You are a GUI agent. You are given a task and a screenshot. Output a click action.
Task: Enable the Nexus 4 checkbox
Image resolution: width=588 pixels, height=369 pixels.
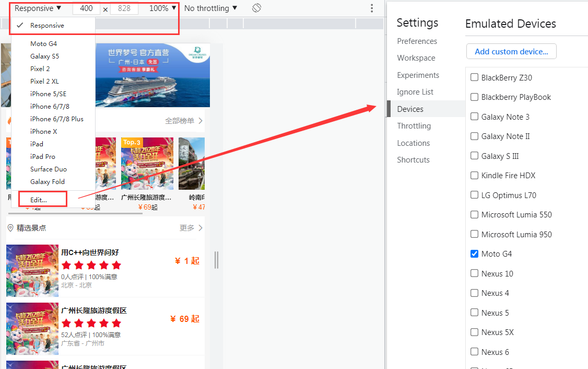pyautogui.click(x=474, y=293)
